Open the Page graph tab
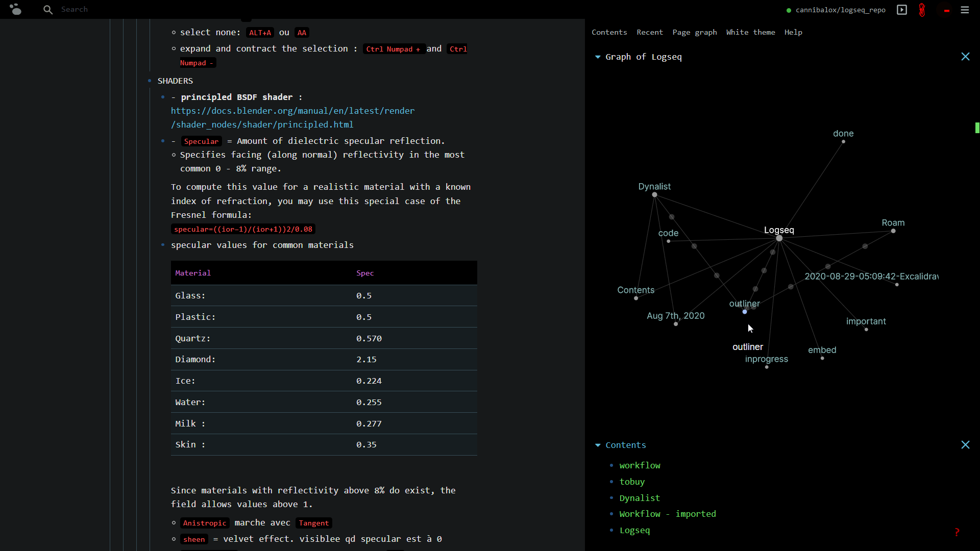Image resolution: width=980 pixels, height=551 pixels. click(694, 32)
